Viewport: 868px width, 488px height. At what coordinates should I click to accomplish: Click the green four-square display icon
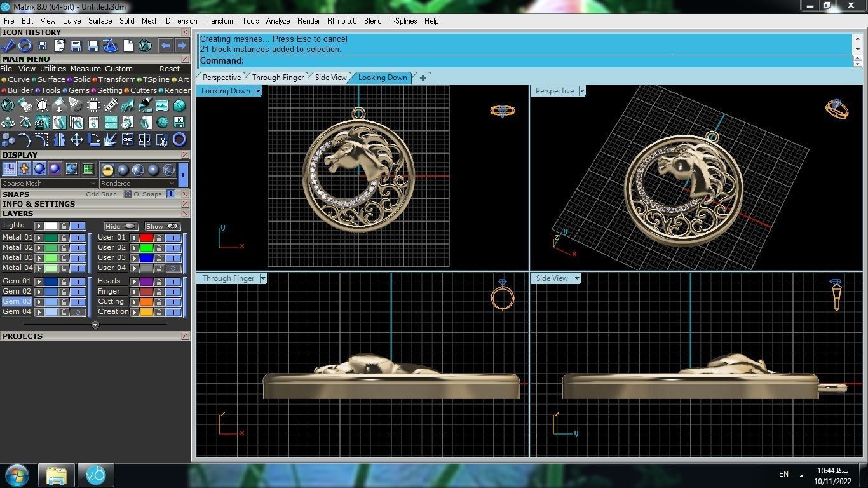point(88,169)
